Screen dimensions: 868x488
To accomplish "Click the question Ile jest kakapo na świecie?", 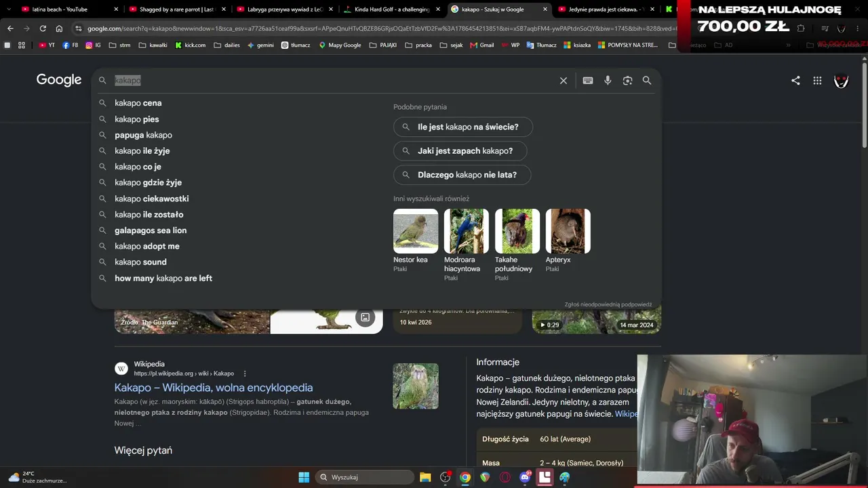I will (463, 127).
